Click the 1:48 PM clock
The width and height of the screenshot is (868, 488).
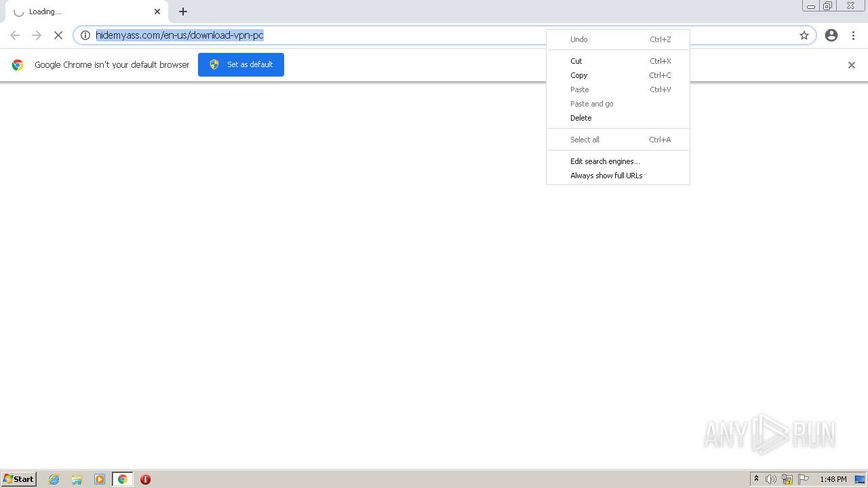[833, 479]
